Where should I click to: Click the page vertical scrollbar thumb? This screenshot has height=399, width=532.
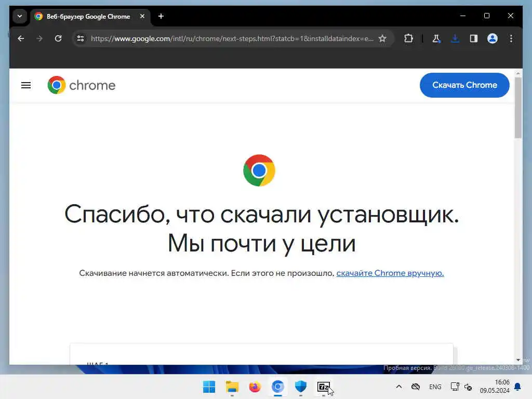pos(518,108)
